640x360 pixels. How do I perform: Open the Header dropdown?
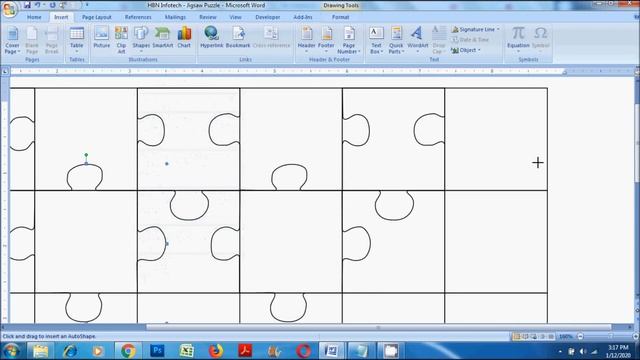(x=307, y=40)
